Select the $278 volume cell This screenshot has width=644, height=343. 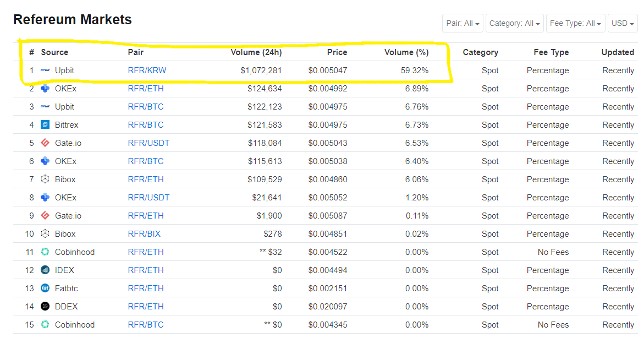tap(273, 233)
